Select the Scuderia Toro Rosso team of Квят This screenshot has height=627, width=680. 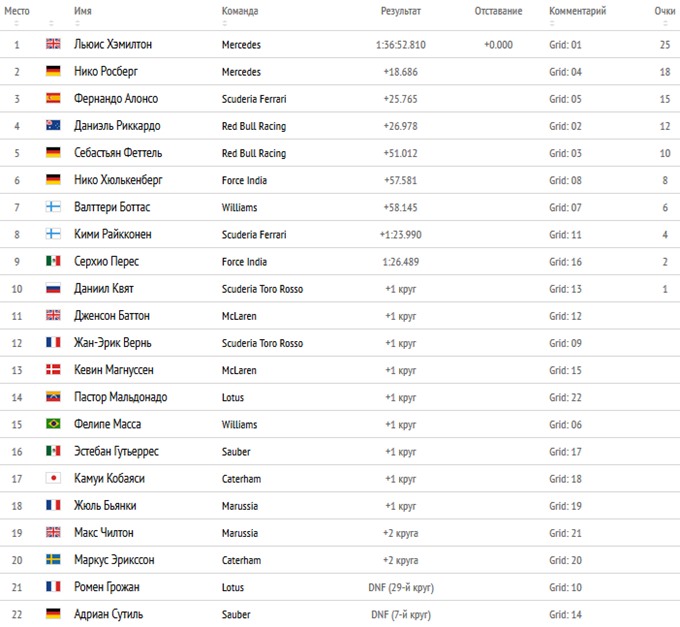click(262, 289)
